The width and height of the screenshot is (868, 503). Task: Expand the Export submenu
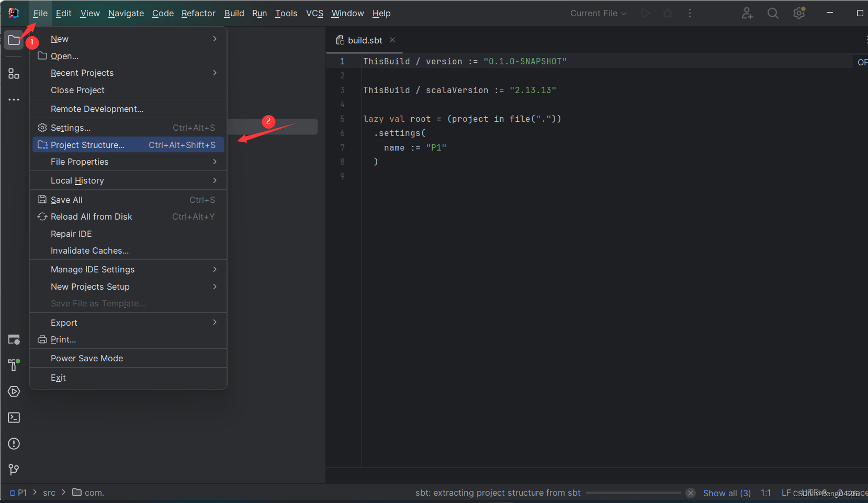[x=128, y=323]
